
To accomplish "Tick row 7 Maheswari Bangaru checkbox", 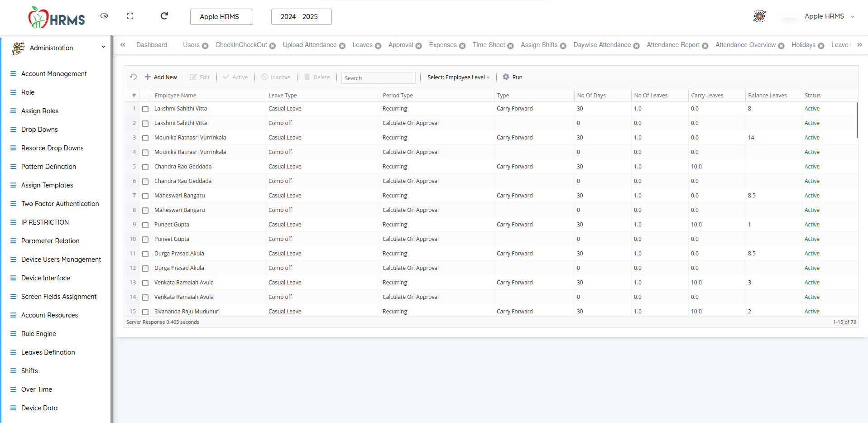I will 145,196.
